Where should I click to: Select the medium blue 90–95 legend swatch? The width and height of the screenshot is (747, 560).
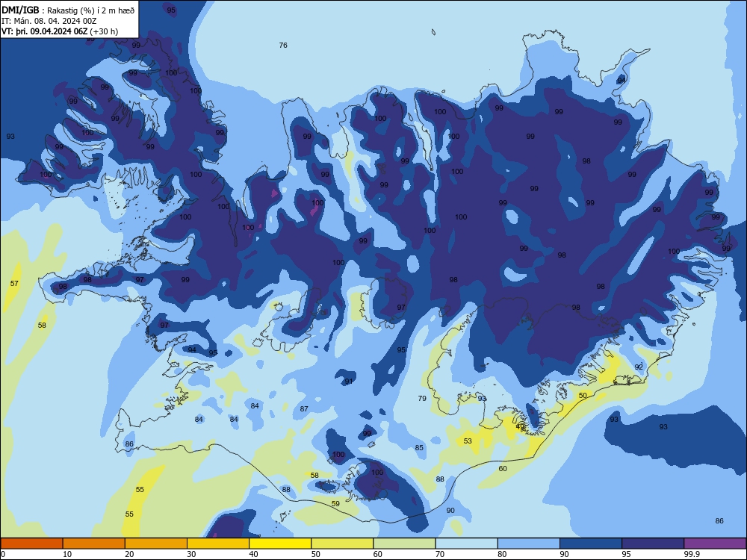tap(591, 544)
